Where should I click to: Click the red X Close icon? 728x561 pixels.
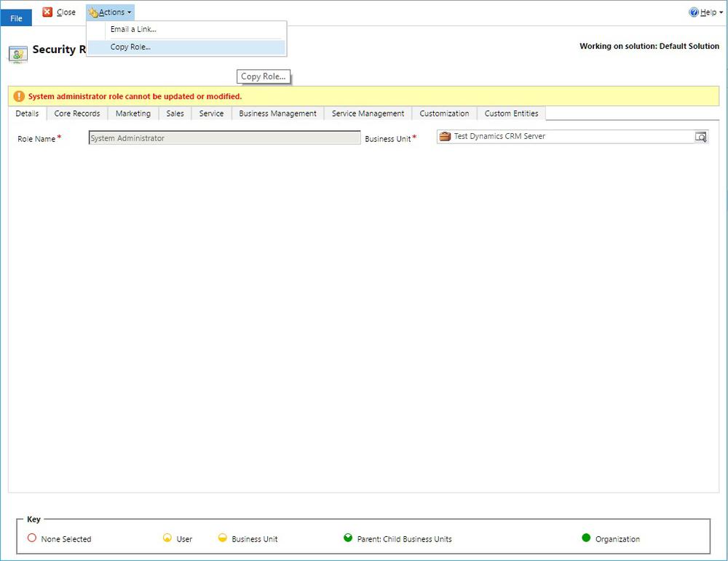pos(46,12)
